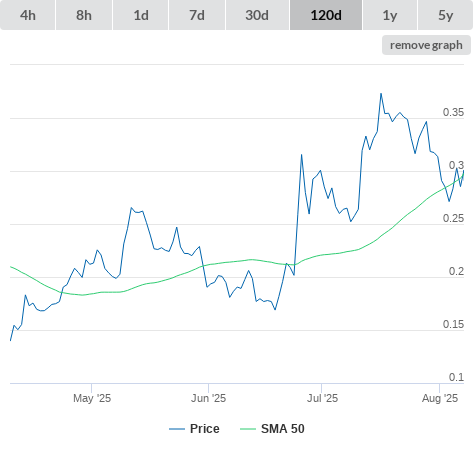Click the blue Price line swatch in legend

[177, 429]
